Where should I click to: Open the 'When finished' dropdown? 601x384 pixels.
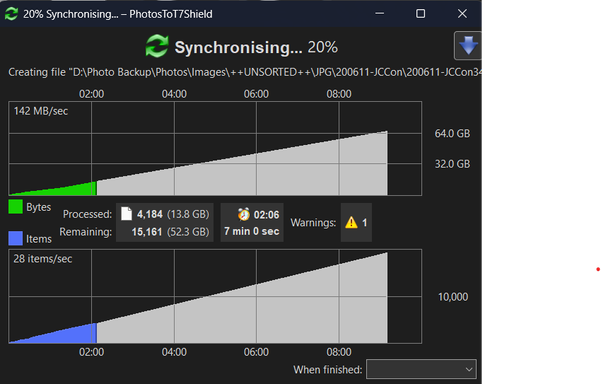pyautogui.click(x=421, y=369)
